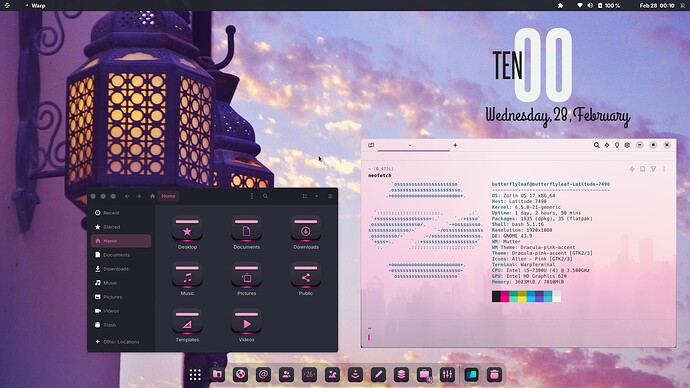
Task: Select Pictures in Files sidebar
Action: [121, 297]
